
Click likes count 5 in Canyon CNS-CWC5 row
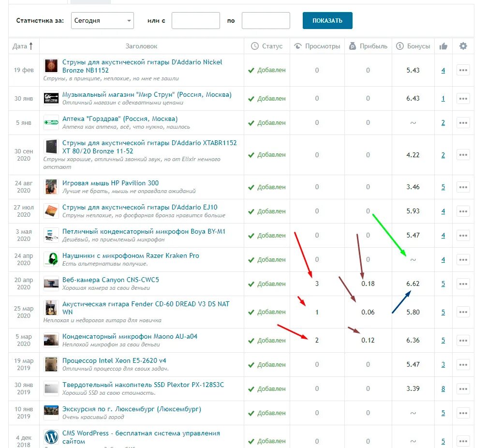click(443, 284)
